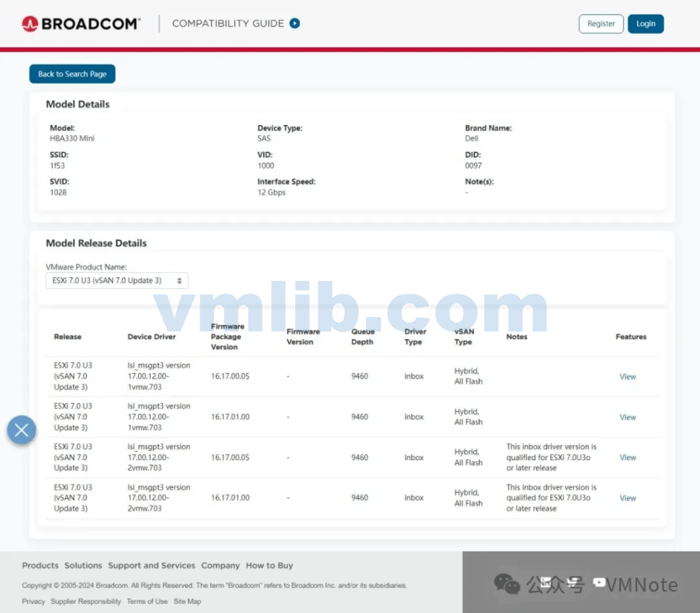Viewport: 700px width, 613px height.
Task: Open the Site Map link
Action: point(187,601)
